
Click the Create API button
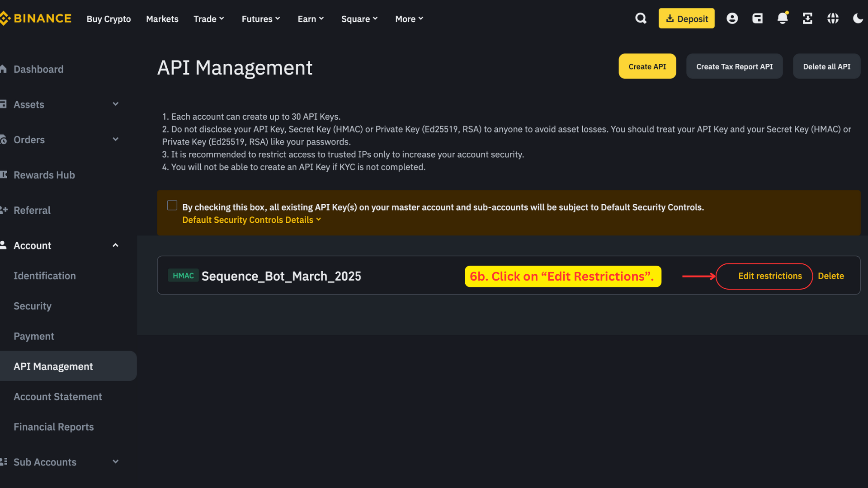click(647, 66)
